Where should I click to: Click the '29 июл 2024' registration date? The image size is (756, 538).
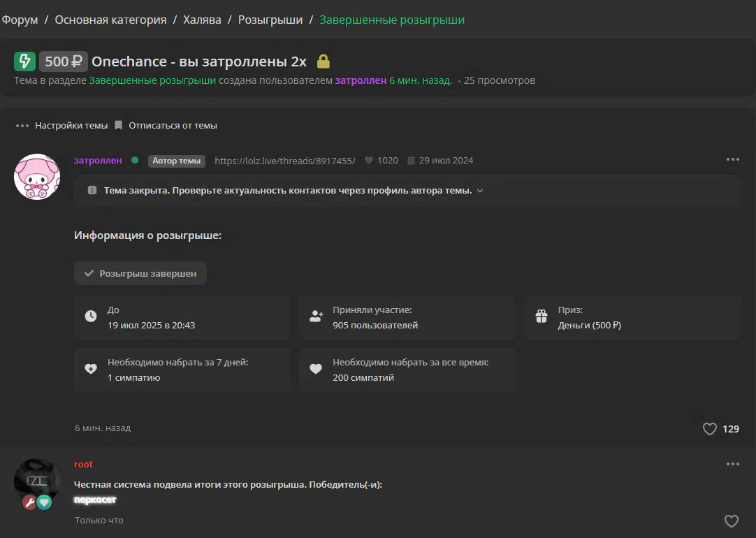click(x=446, y=161)
